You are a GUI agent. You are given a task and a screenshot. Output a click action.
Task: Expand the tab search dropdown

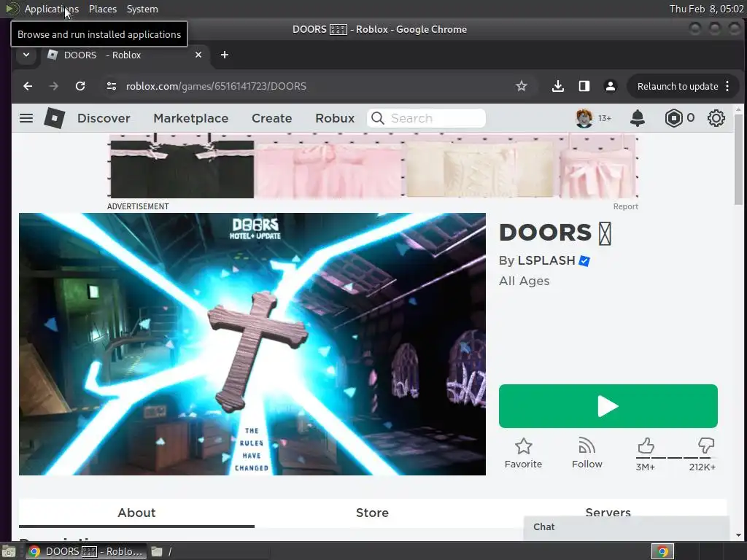(x=26, y=55)
